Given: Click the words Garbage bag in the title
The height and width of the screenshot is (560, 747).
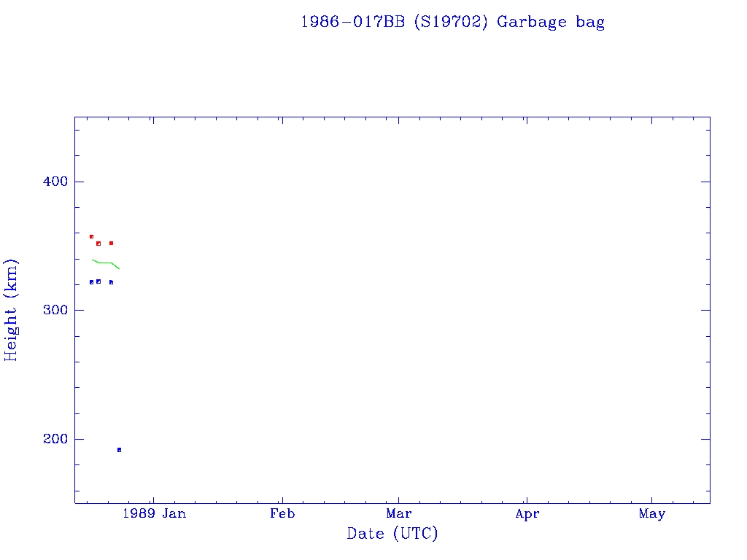Looking at the screenshot, I should [551, 22].
